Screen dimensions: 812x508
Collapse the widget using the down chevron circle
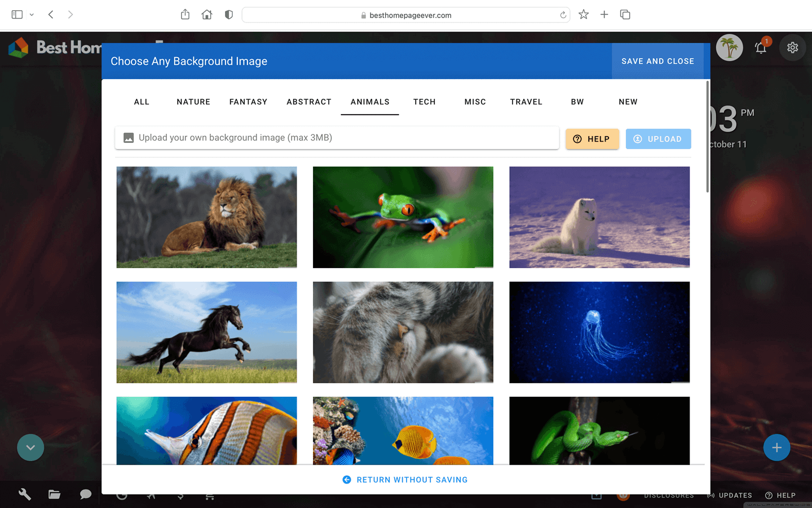pos(30,447)
